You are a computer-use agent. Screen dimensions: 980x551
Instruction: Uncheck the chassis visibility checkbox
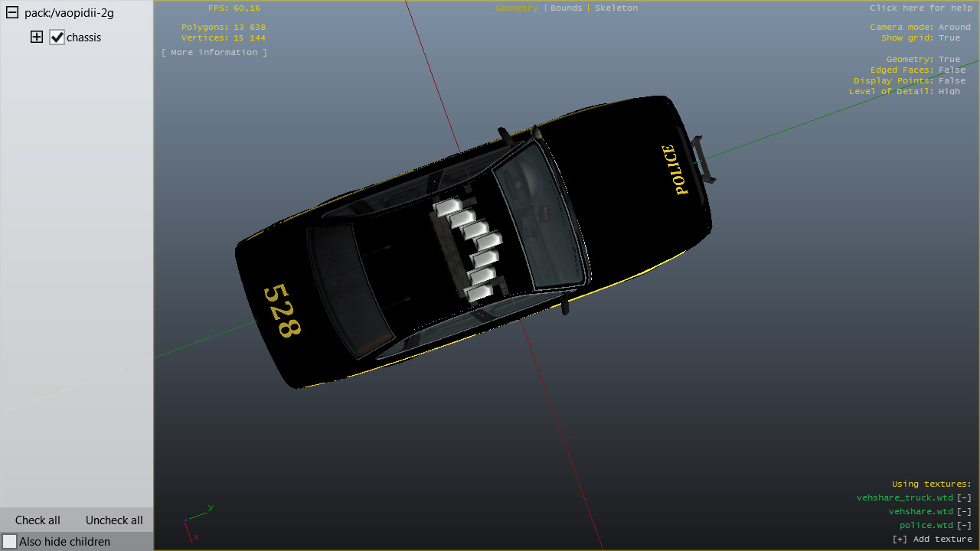click(57, 37)
